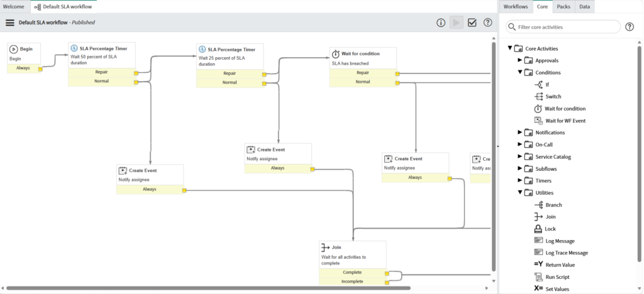The width and height of the screenshot is (644, 294).
Task: Open the hamburger menu beside the workflow title
Action: tap(10, 23)
